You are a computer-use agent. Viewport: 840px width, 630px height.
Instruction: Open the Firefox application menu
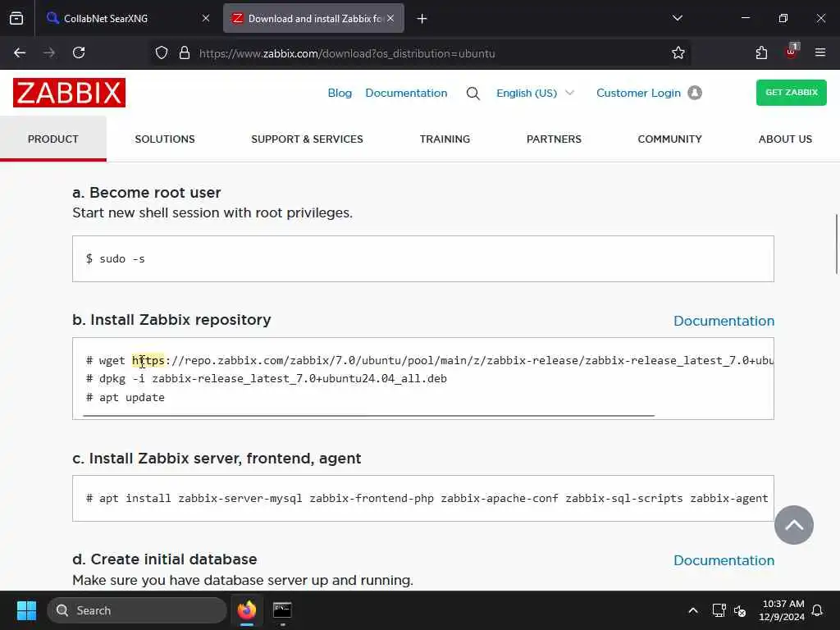820,52
